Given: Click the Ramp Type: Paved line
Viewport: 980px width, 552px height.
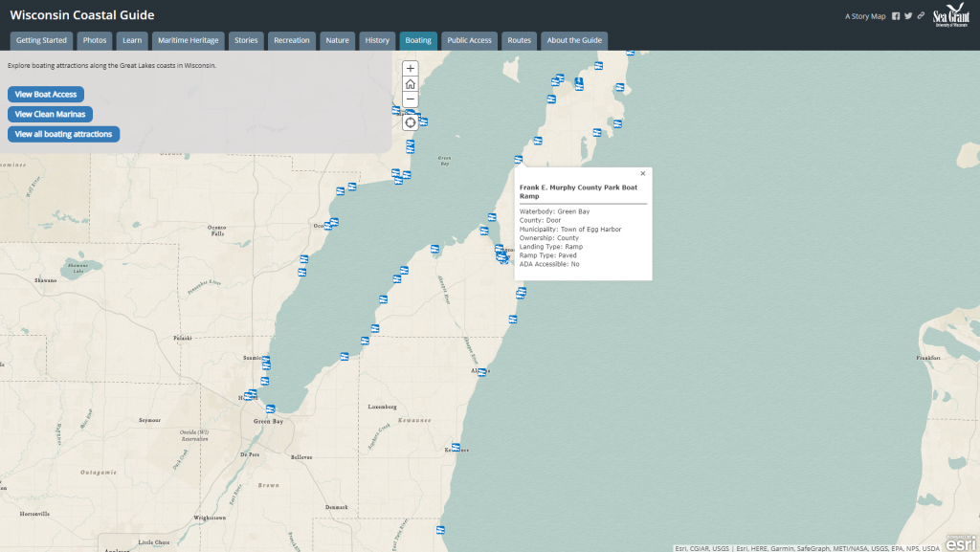Looking at the screenshot, I should point(548,255).
